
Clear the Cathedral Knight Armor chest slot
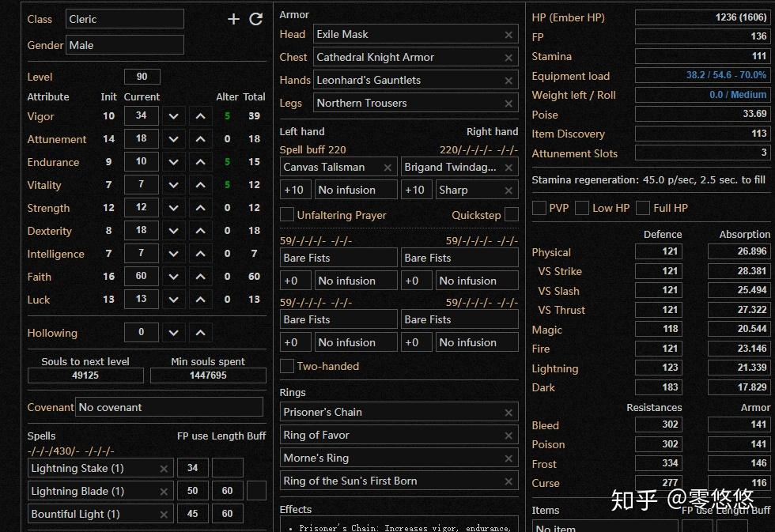click(x=508, y=58)
